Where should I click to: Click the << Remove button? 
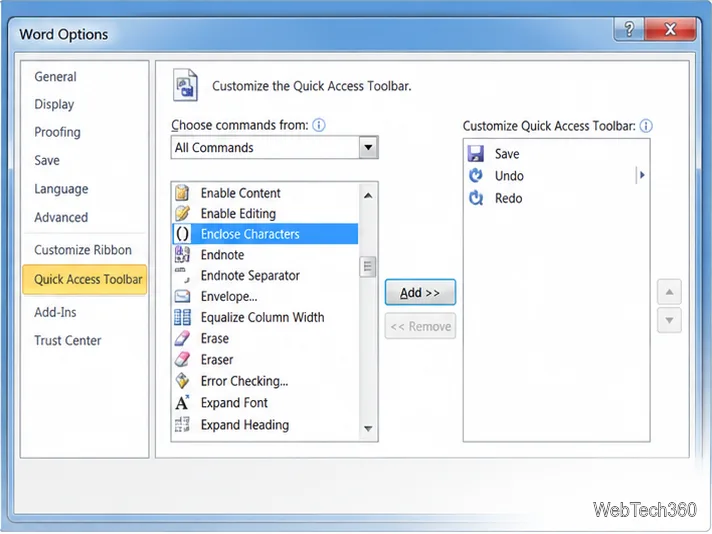click(x=420, y=326)
